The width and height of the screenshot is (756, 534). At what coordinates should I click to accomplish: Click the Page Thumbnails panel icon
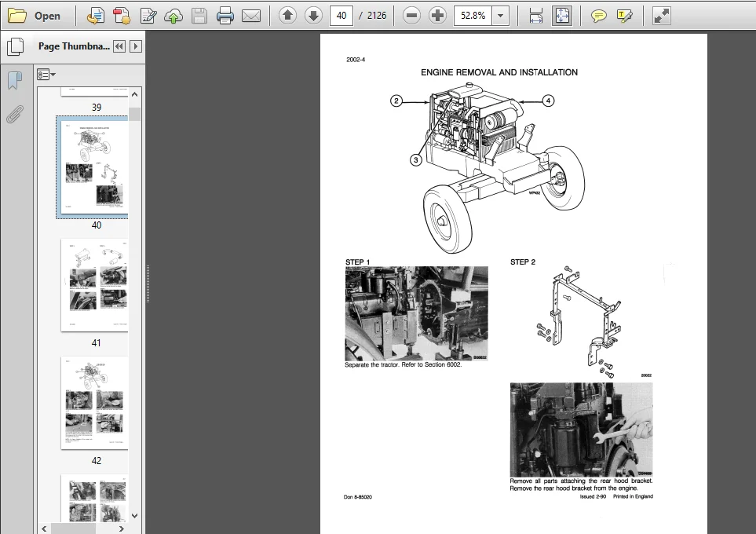tap(16, 46)
